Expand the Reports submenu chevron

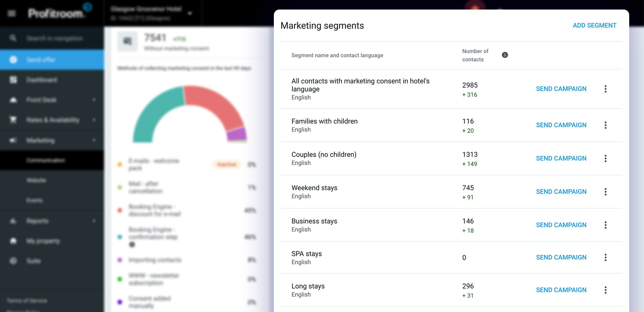point(94,221)
